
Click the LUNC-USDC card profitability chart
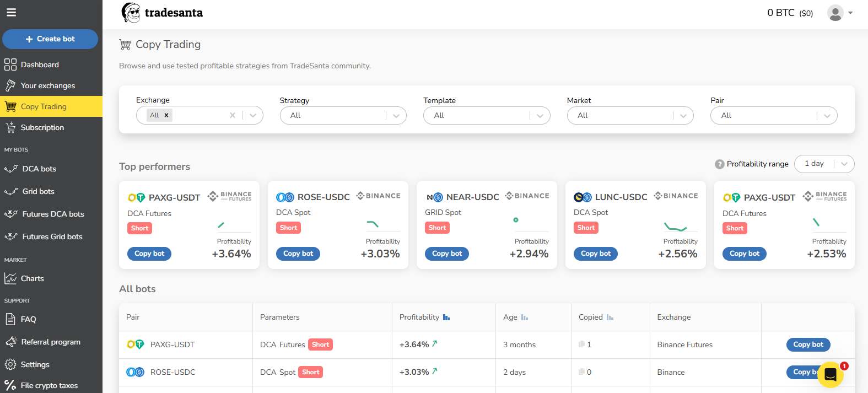click(x=675, y=227)
